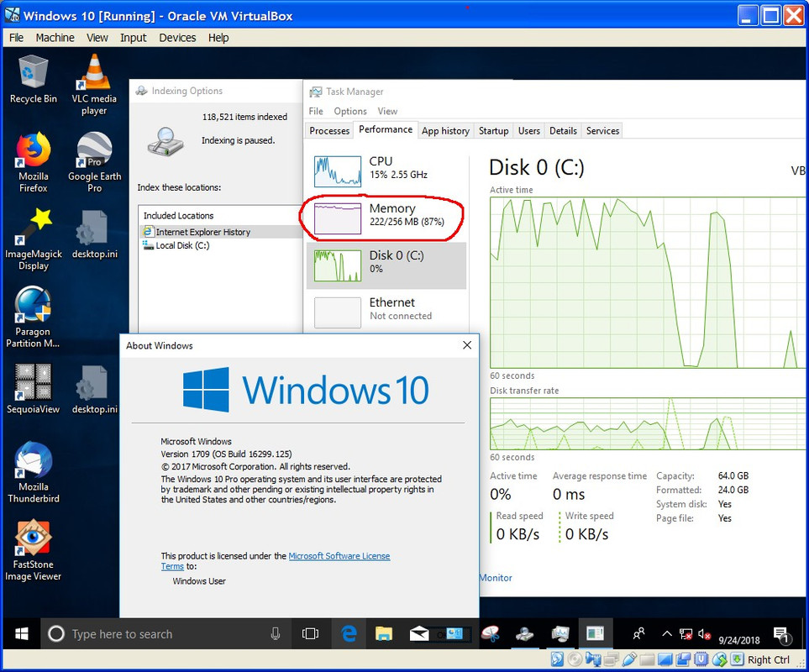Launch Microsoft Edge from the taskbar
This screenshot has width=809, height=672.
point(349,634)
